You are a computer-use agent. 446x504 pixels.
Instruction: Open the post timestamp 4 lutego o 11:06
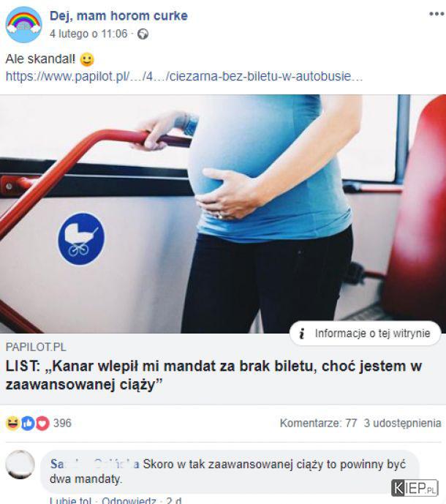88,34
